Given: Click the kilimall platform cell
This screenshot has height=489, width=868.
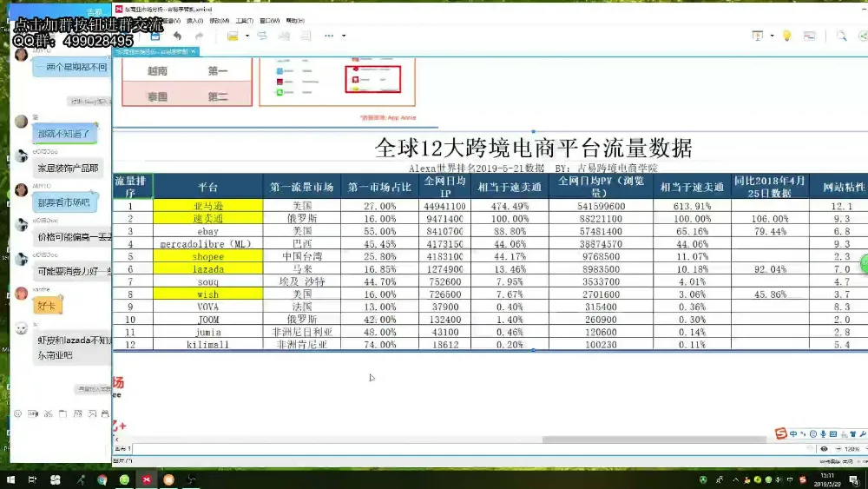Looking at the screenshot, I should 208,345.
